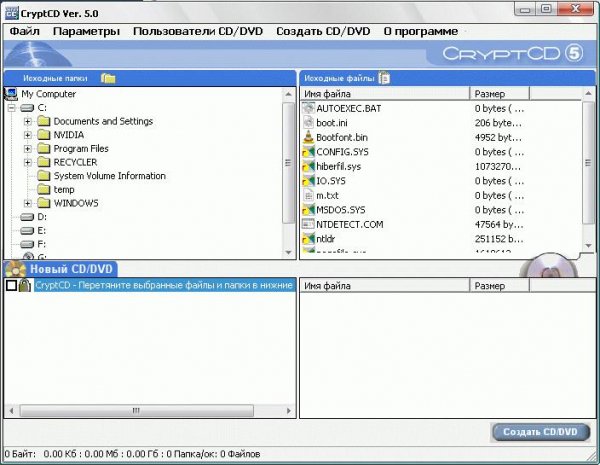Click the MSDOS.SYS file icon

click(x=308, y=210)
